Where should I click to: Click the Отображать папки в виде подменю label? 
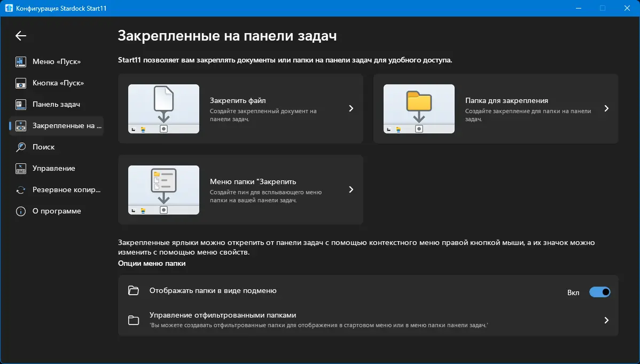point(213,291)
